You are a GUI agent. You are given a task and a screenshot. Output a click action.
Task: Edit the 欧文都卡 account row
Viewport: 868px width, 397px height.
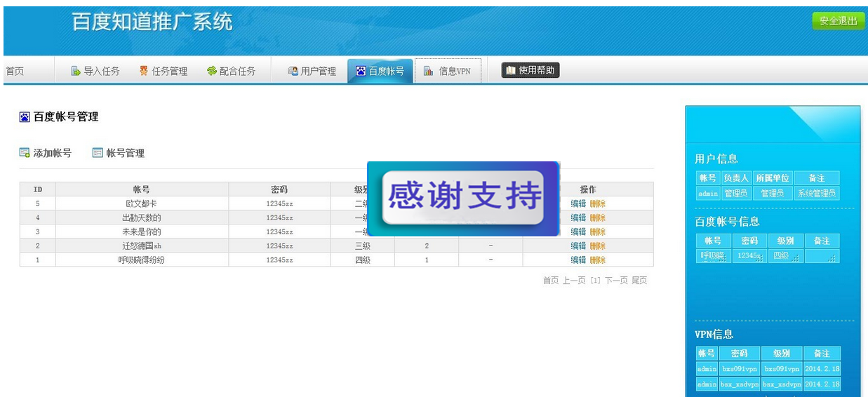point(578,203)
